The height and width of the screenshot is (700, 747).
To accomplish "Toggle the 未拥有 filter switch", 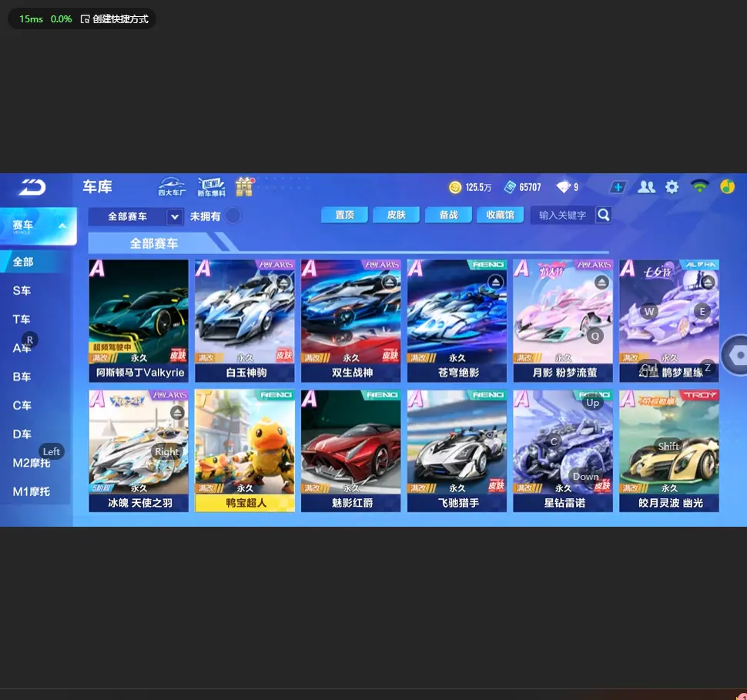I will click(233, 216).
